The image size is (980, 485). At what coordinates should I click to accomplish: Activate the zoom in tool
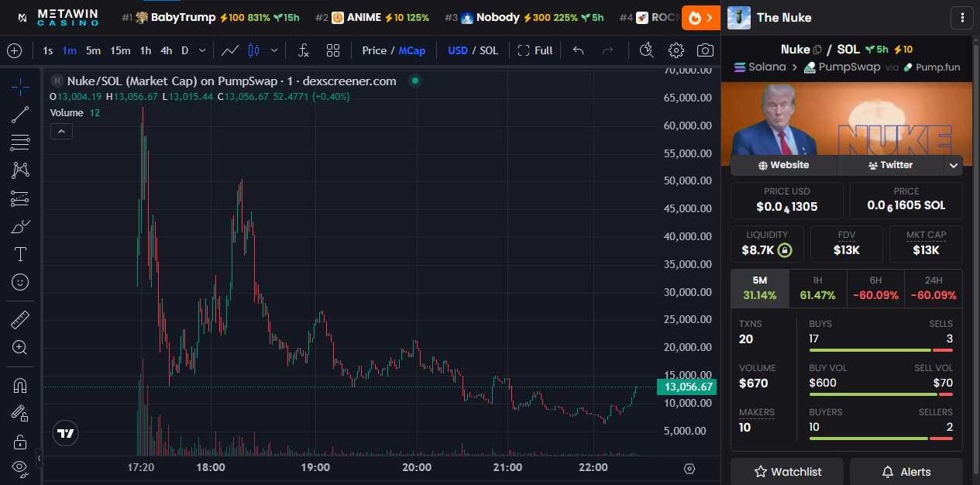click(20, 347)
